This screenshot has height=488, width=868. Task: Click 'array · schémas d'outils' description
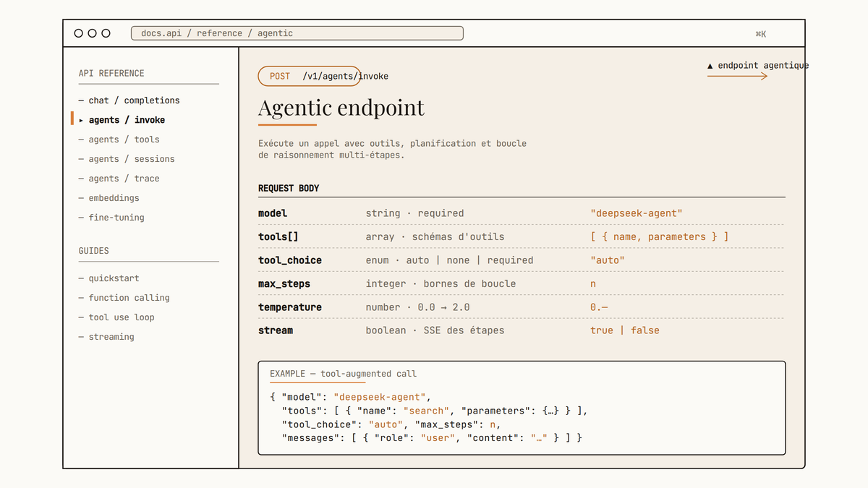click(x=435, y=237)
